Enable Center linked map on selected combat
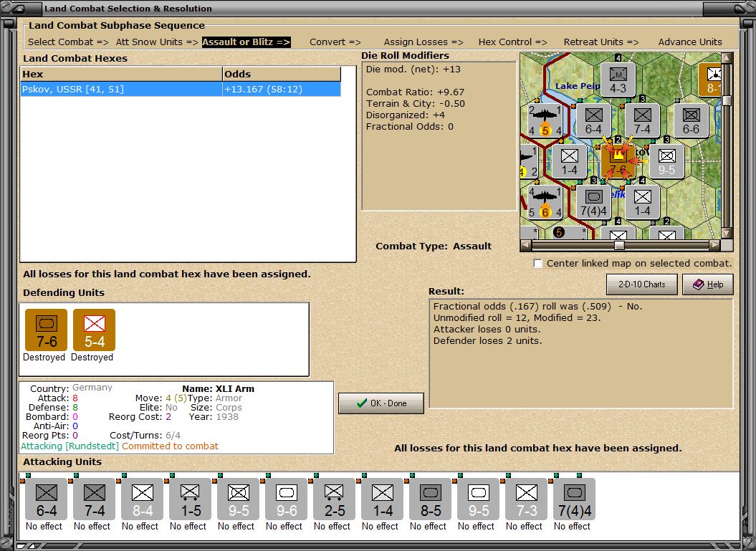 tap(538, 263)
